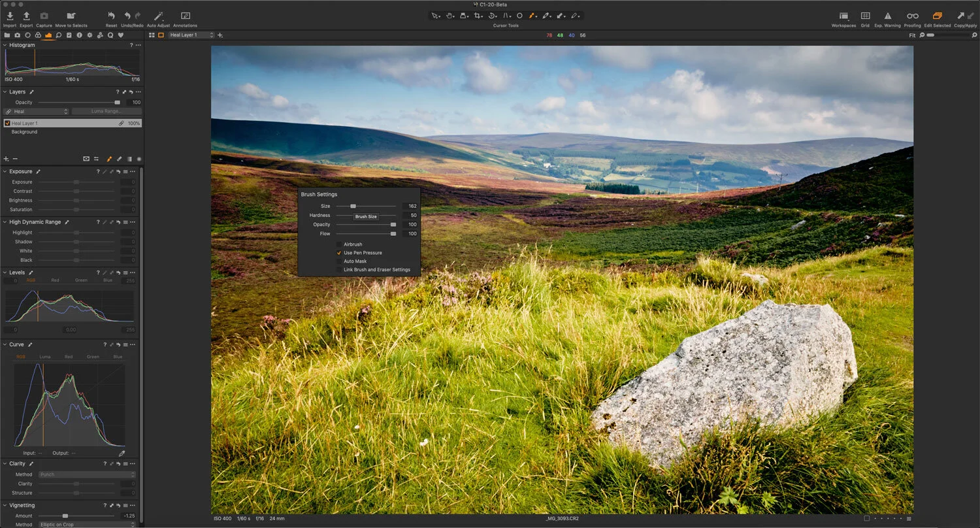Select the Crop tool in Cursor Tools
980x528 pixels.
[x=478, y=15]
